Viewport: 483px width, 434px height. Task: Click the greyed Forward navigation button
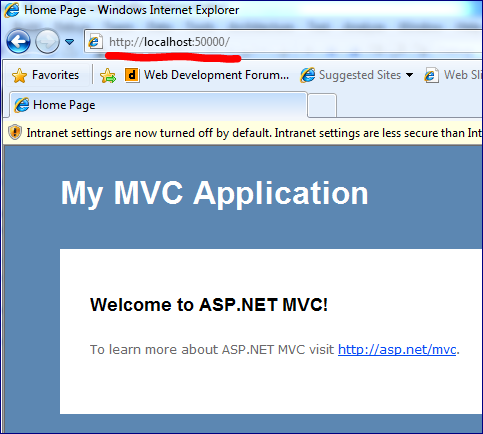click(x=47, y=42)
